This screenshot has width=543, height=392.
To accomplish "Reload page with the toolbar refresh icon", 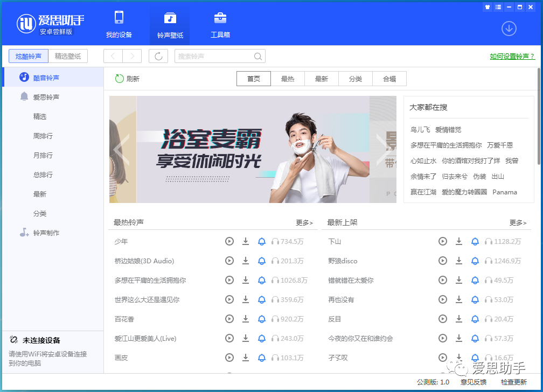I will [x=158, y=56].
